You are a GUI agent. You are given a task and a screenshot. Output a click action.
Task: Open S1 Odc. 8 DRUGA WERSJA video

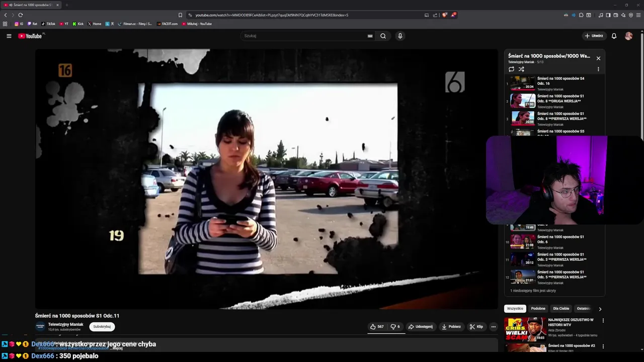[x=555, y=101]
